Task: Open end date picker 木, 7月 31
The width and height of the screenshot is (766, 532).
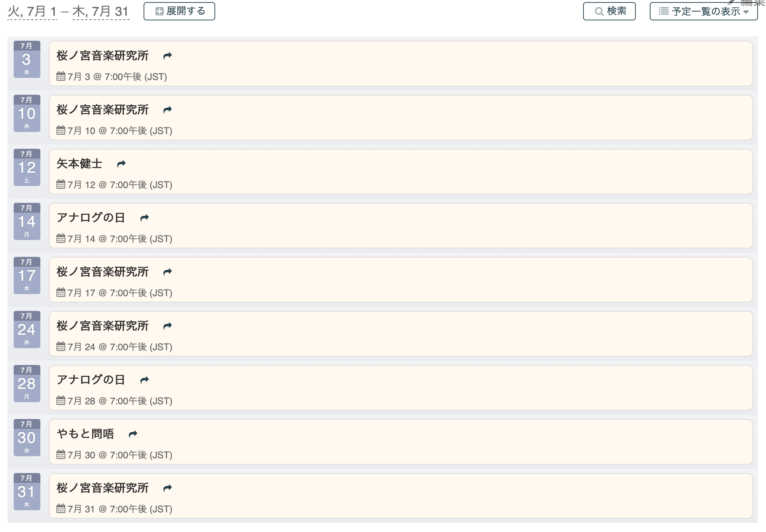Action: (101, 12)
